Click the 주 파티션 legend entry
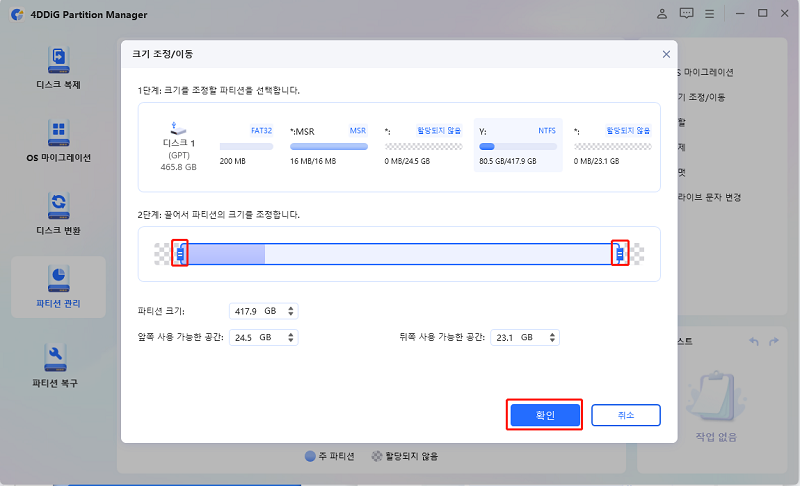This screenshot has height=486, width=800. click(330, 456)
